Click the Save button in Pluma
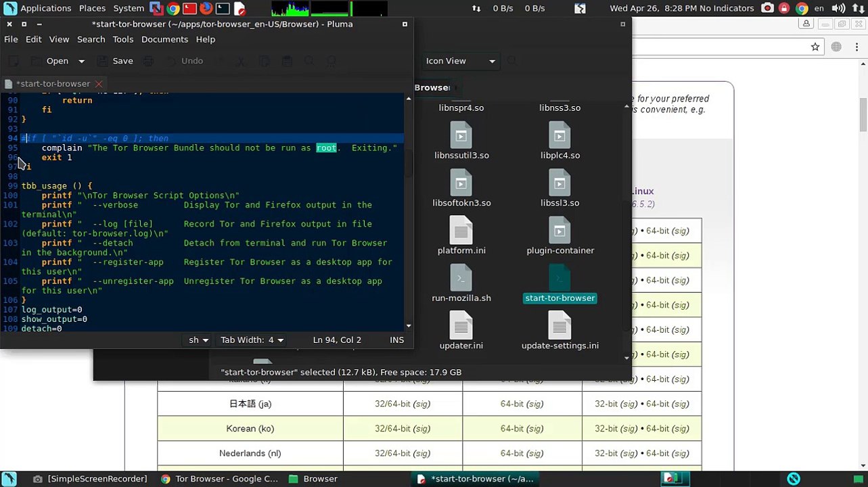The image size is (868, 487). (115, 61)
